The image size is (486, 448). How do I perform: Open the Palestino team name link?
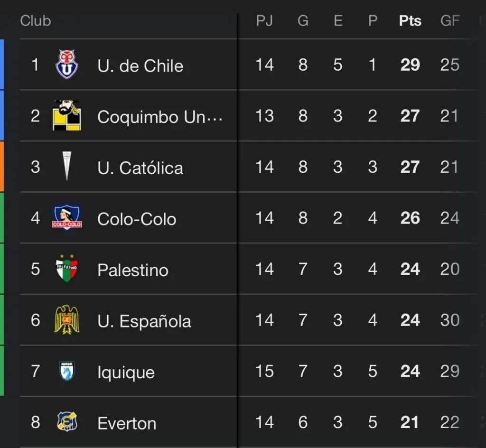[133, 270]
